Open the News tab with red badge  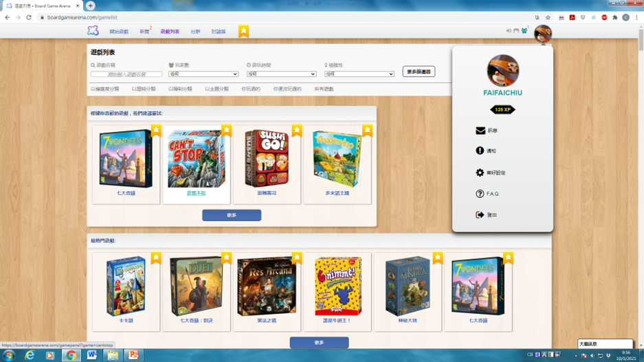pyautogui.click(x=144, y=32)
